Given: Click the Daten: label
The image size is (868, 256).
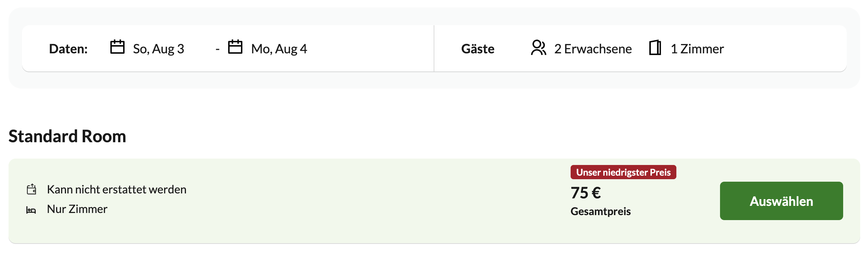Looking at the screenshot, I should 68,49.
